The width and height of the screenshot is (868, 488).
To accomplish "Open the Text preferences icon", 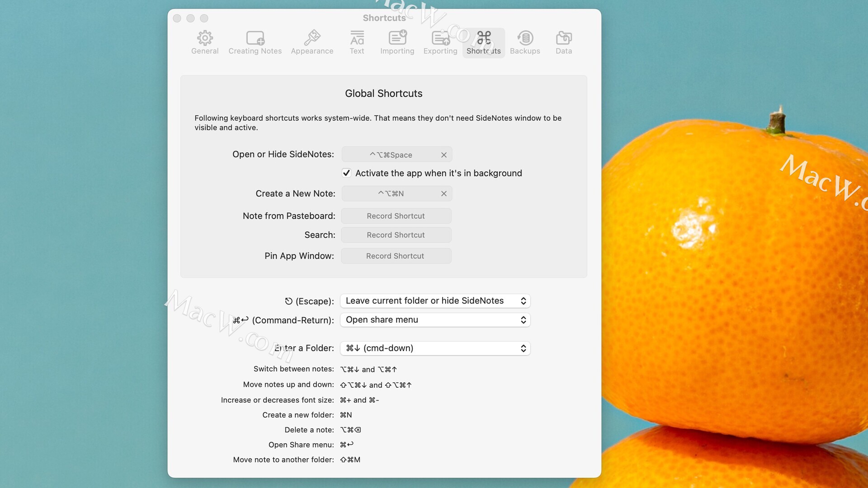I will click(357, 38).
